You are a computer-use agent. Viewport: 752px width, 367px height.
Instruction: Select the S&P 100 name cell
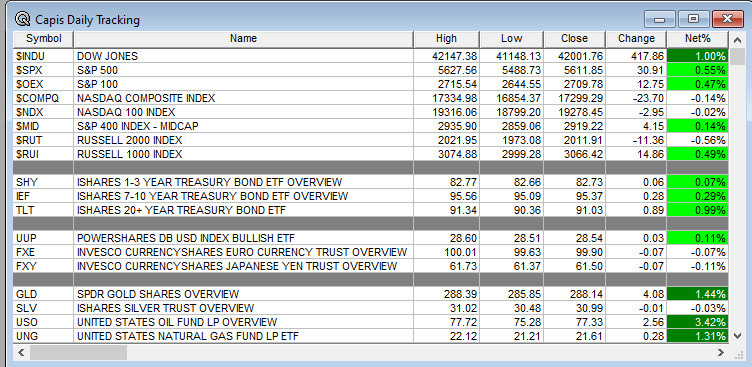pyautogui.click(x=243, y=84)
